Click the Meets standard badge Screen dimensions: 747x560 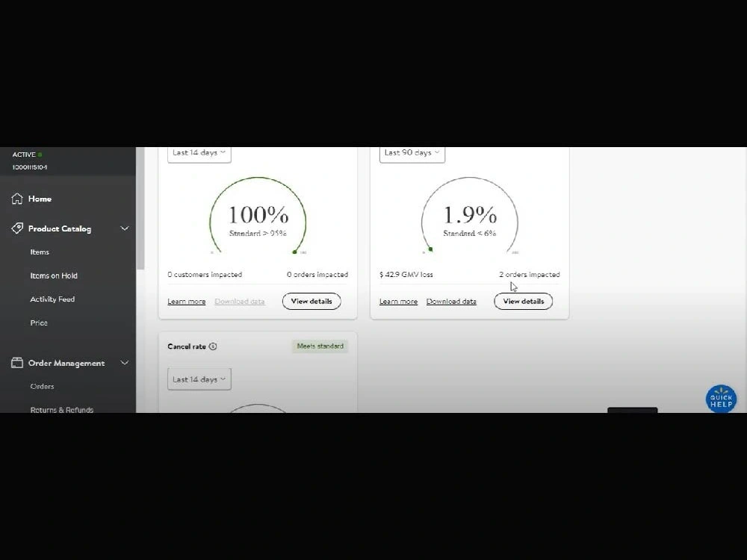pos(320,346)
